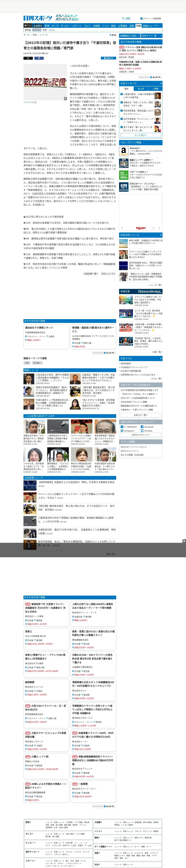Toggle the 通知ON notification button
The height and width of the screenshot is (868, 186).
(108, 58)
